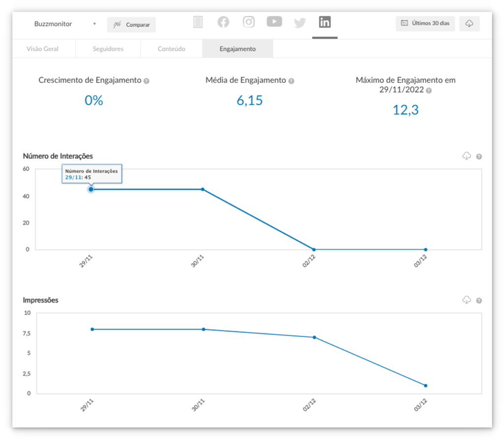Expand the Buzzmonitor account dropdown

pos(94,24)
